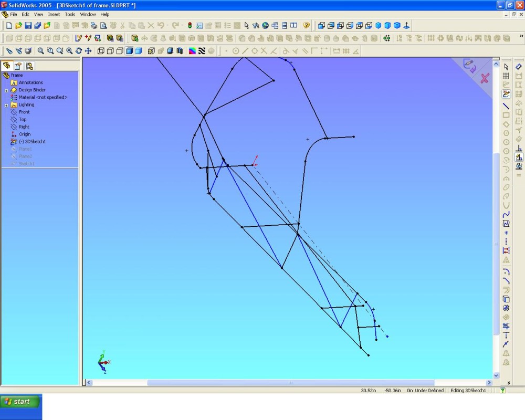Open the Tools menu
This screenshot has width=525, height=420.
70,15
